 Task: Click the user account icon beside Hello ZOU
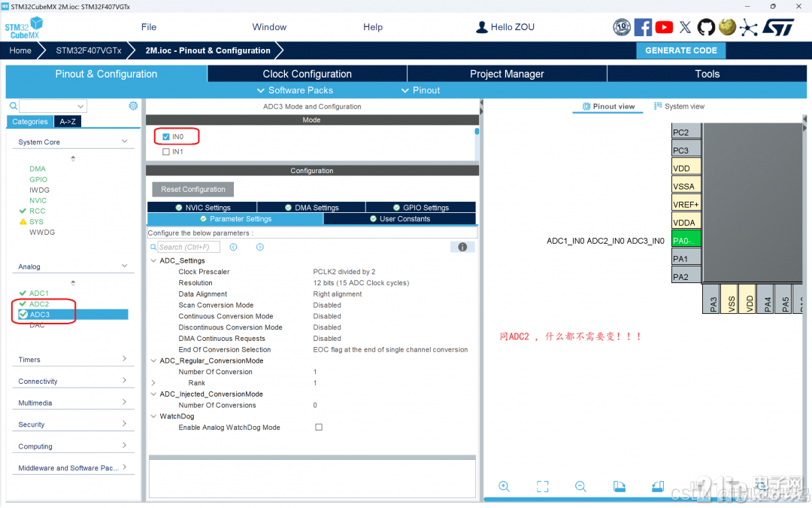click(x=482, y=27)
